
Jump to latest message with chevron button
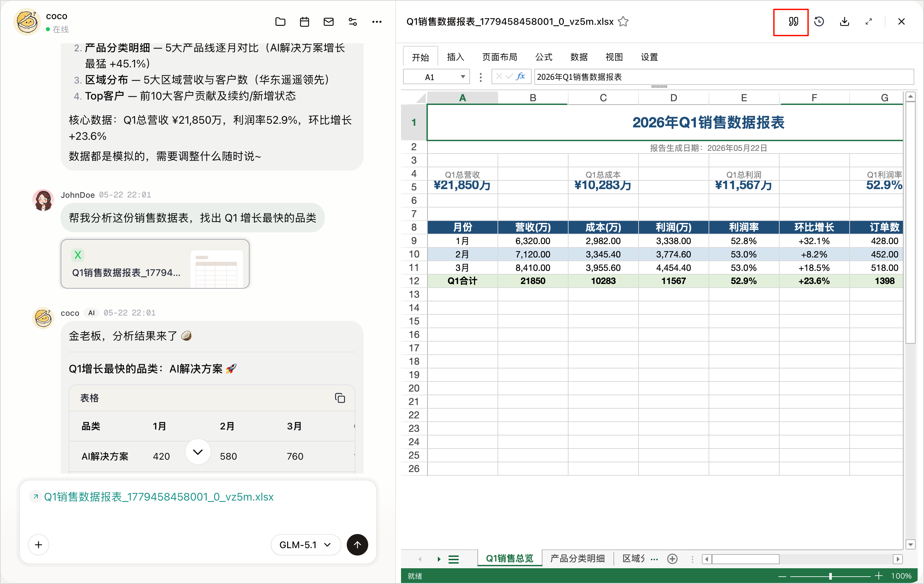coord(198,452)
